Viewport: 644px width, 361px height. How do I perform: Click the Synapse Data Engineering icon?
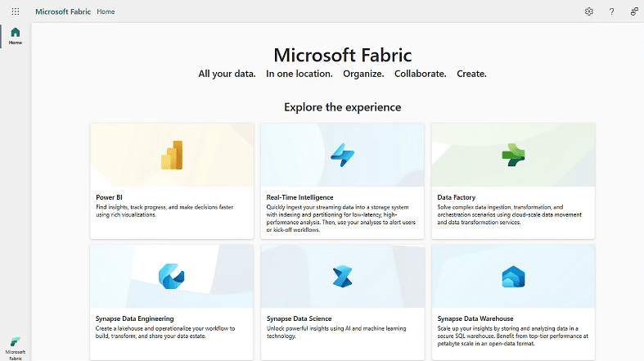coord(172,277)
